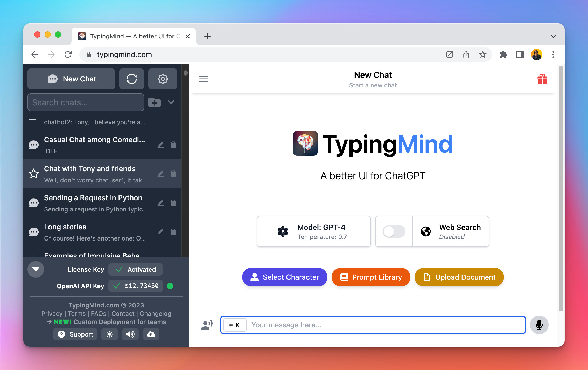Click Upload Document button
Viewport: 588px width, 370px height.
tap(459, 277)
